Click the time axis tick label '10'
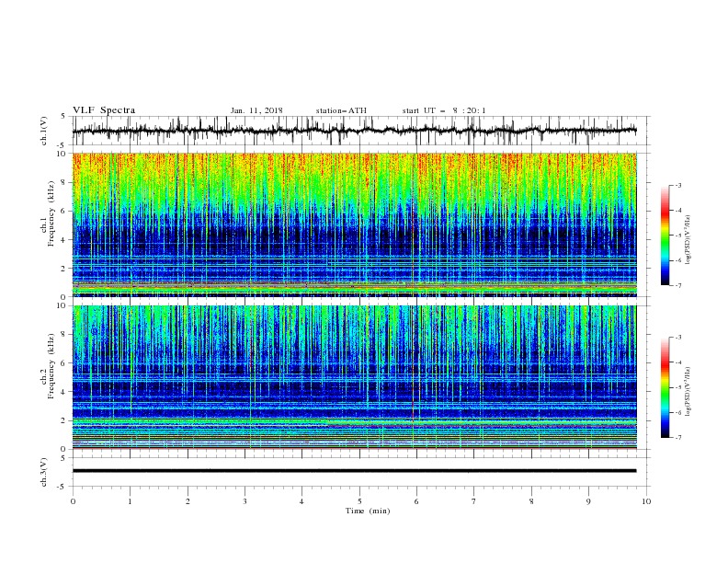The height and width of the screenshot is (563, 728). [646, 501]
